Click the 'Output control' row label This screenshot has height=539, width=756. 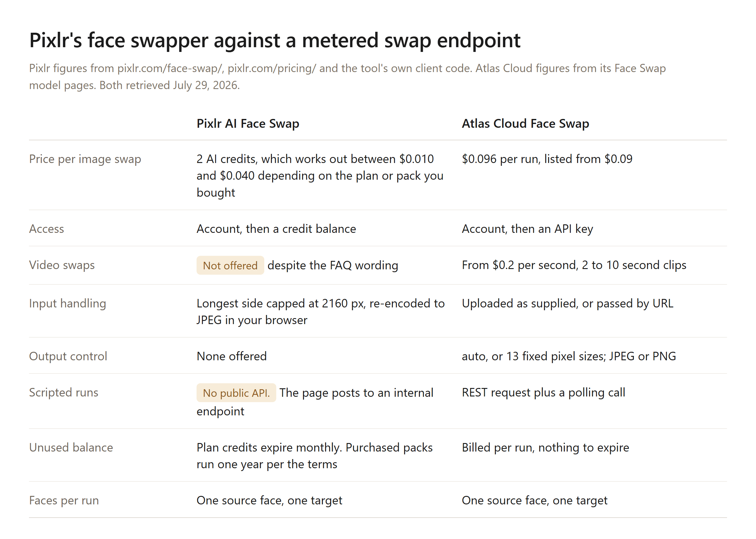pos(68,356)
